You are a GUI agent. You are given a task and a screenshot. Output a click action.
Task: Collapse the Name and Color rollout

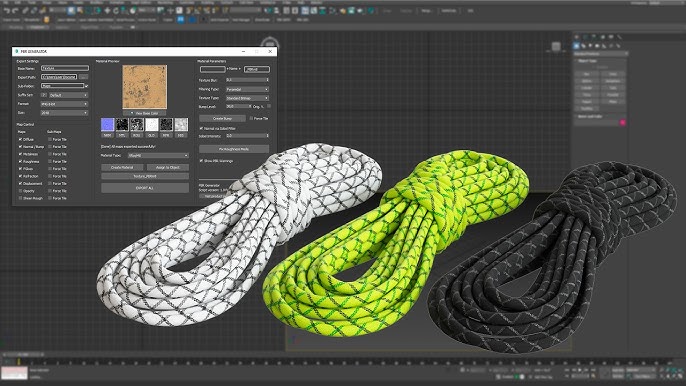click(x=590, y=116)
